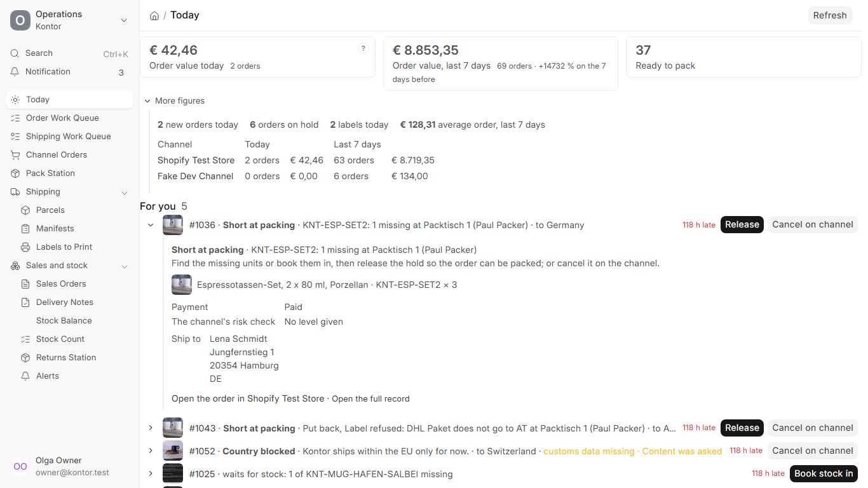The height and width of the screenshot is (488, 868).
Task: Collapse the Sales and stock section
Action: pyautogui.click(x=125, y=266)
